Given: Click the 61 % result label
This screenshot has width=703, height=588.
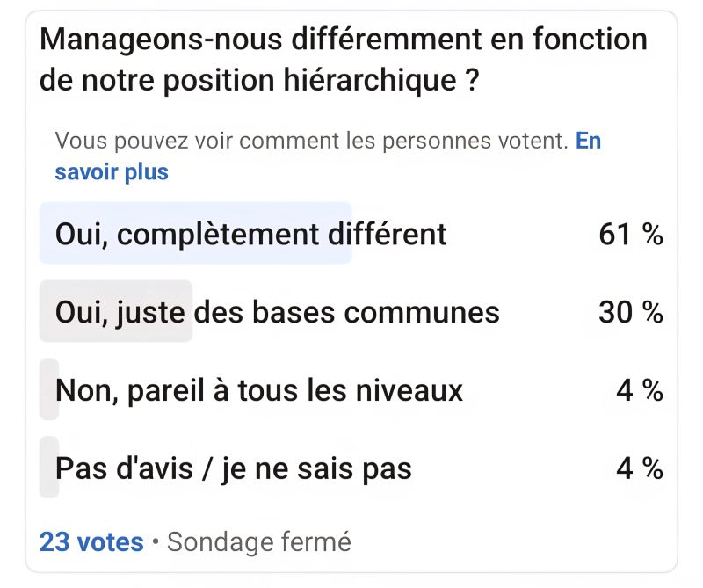Looking at the screenshot, I should tap(630, 235).
